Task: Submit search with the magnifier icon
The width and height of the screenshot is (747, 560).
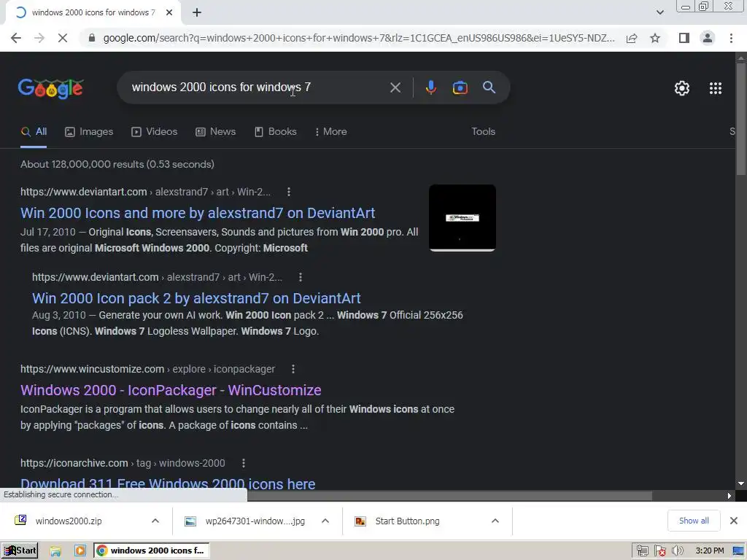Action: pos(489,87)
